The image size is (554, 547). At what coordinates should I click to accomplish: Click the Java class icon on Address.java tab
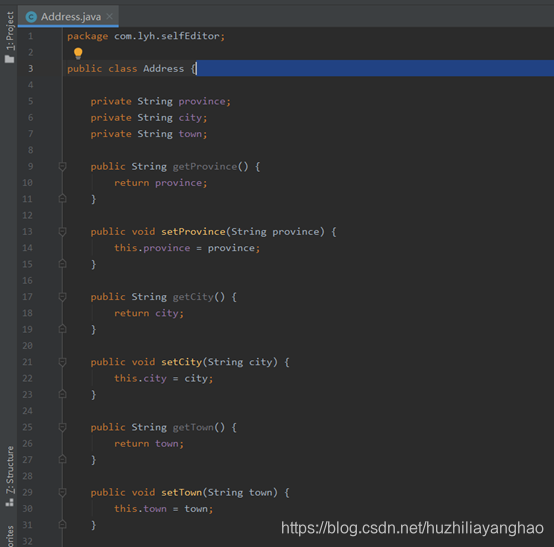pos(31,17)
